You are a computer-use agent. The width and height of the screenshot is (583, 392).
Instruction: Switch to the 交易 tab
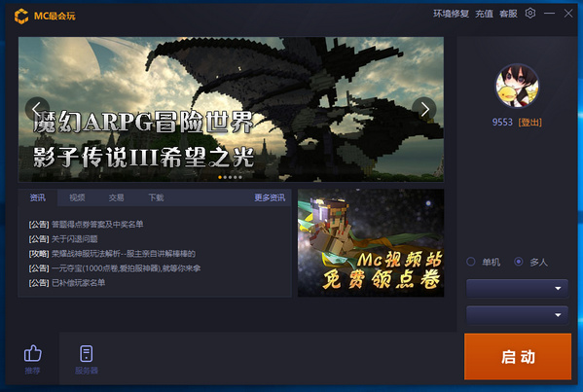click(x=117, y=197)
